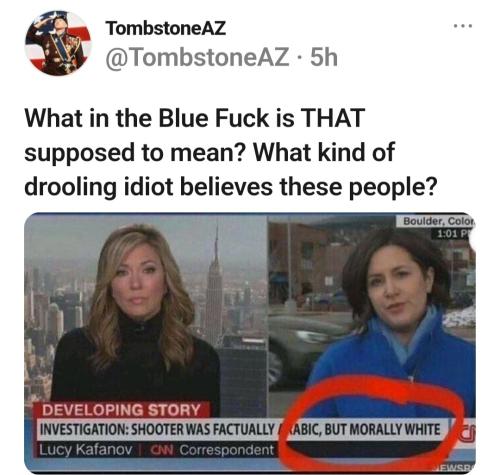Click the 'Boulder, Colorado' location tag
This screenshot has width=500, height=475.
coord(438,221)
